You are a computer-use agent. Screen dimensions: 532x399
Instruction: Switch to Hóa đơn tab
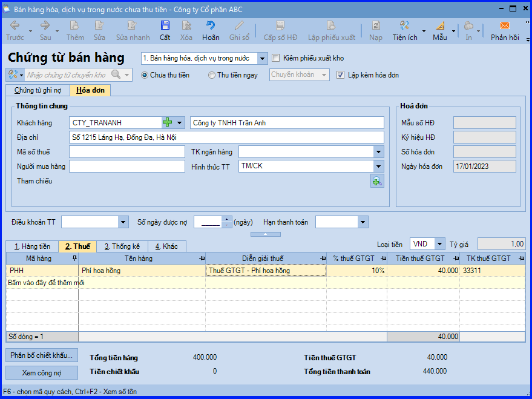click(90, 90)
